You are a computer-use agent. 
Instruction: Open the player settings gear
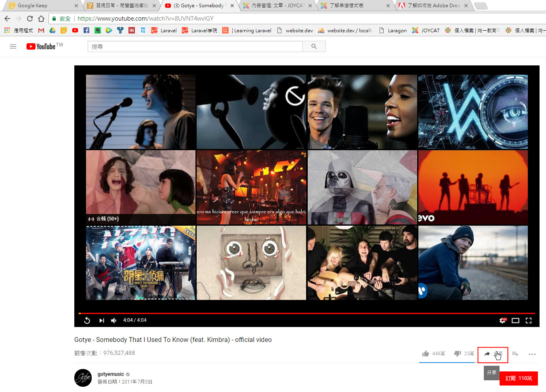(x=503, y=321)
